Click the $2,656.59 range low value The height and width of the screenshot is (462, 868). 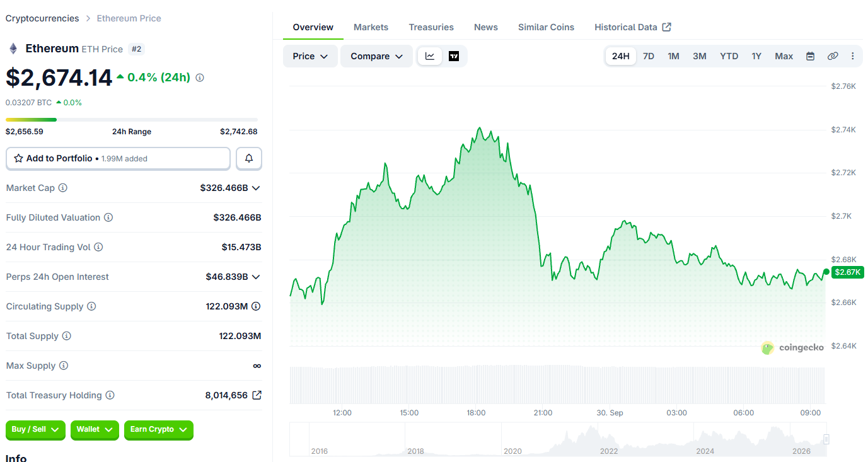coord(25,132)
